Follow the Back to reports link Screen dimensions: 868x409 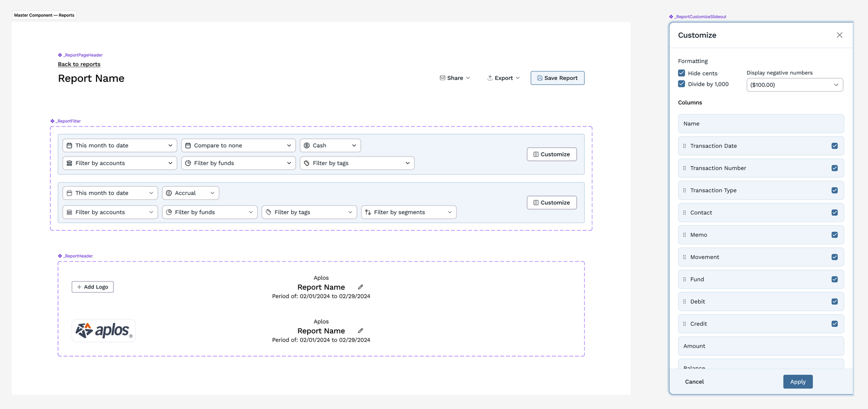tap(79, 64)
